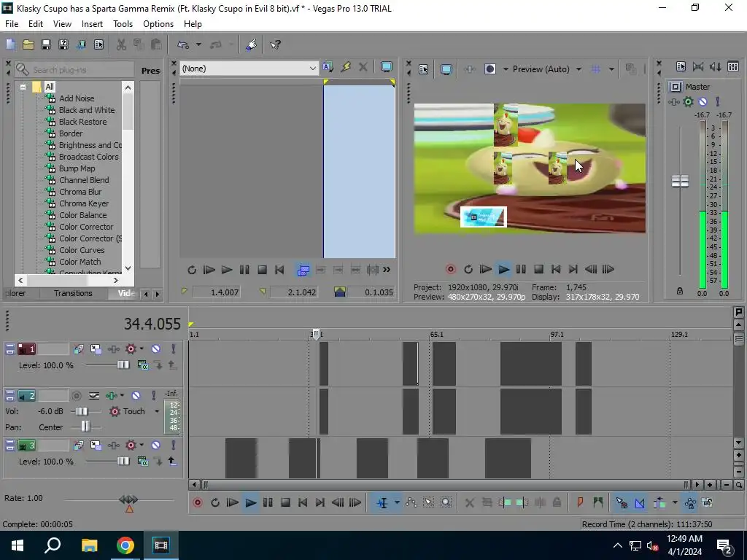Toggle Enable Snapping button
The height and width of the screenshot is (560, 747).
[622, 502]
